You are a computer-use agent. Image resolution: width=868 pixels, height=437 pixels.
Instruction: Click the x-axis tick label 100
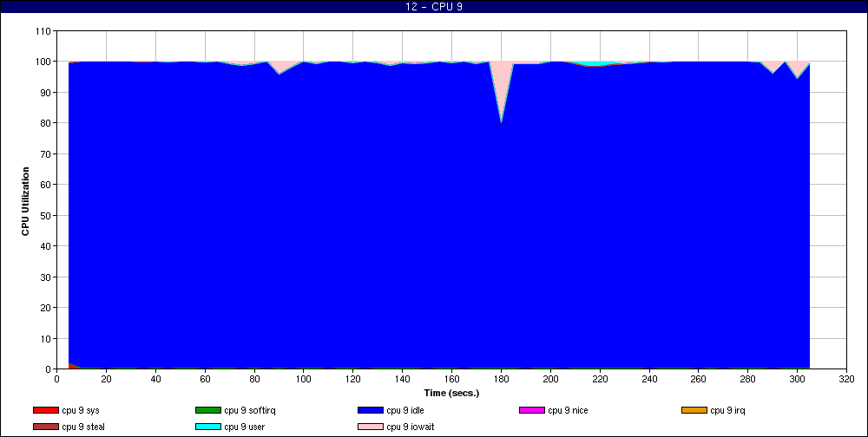[303, 379]
